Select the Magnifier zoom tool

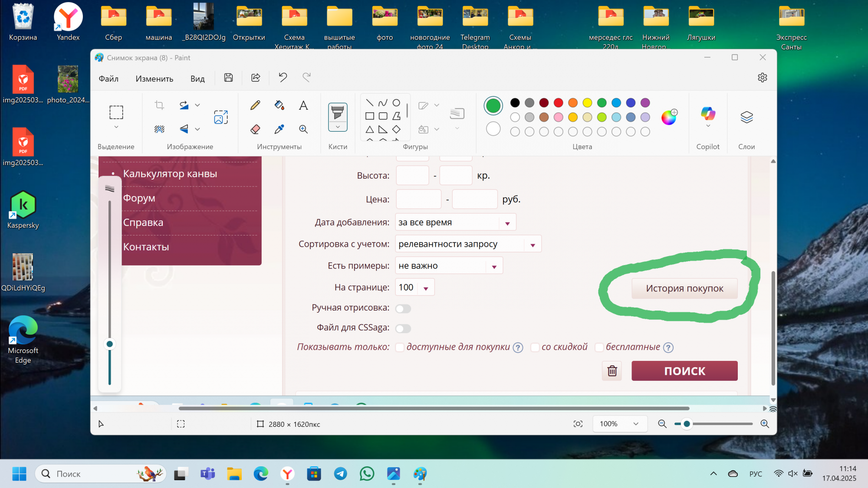point(303,129)
